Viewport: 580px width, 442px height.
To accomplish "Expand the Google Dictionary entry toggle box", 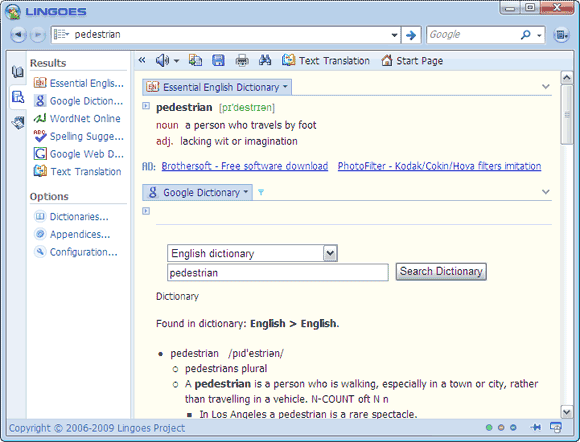I will click(x=146, y=211).
